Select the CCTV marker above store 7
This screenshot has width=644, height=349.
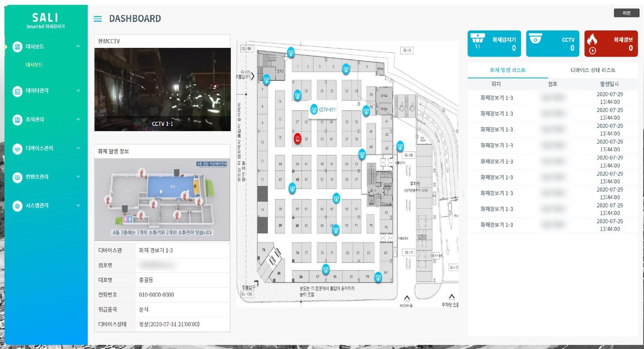[x=267, y=79]
